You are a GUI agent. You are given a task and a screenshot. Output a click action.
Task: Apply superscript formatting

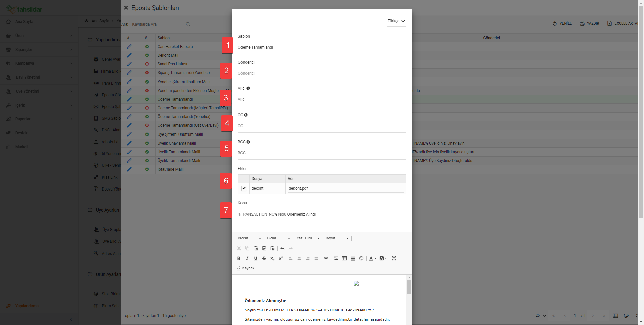[x=281, y=258]
